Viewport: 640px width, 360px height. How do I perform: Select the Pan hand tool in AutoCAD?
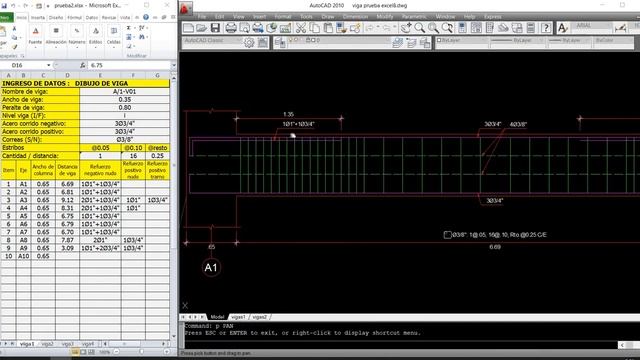406,28
